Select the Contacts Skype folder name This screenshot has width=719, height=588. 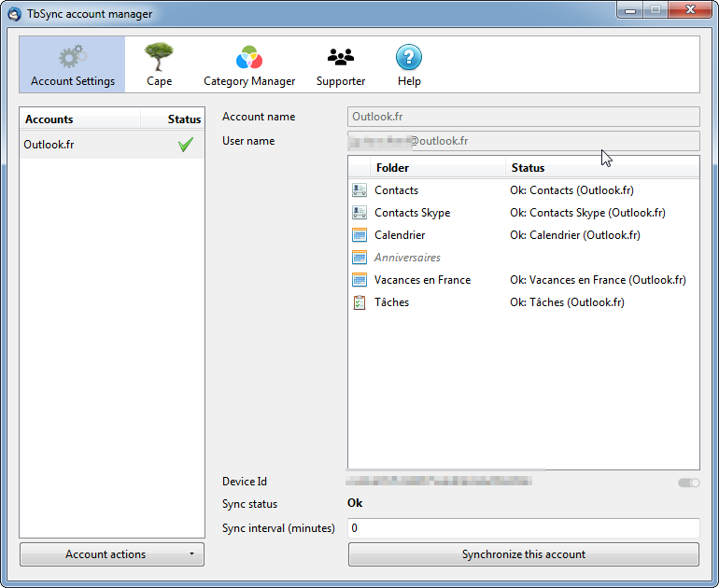click(x=412, y=213)
